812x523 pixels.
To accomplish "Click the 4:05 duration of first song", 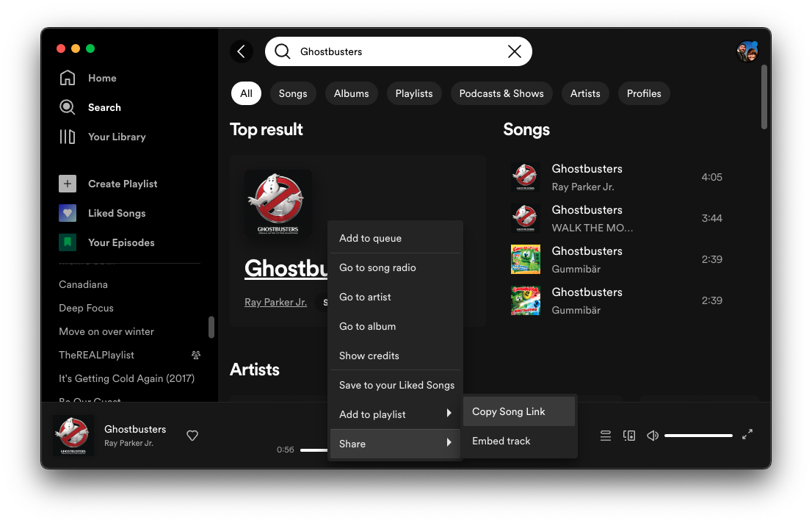I will (x=711, y=177).
